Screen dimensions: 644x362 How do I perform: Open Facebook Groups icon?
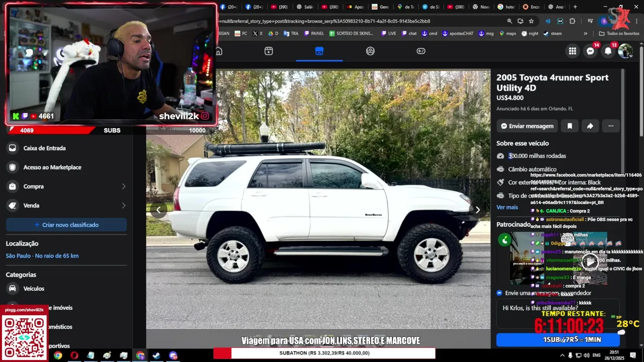[370, 51]
